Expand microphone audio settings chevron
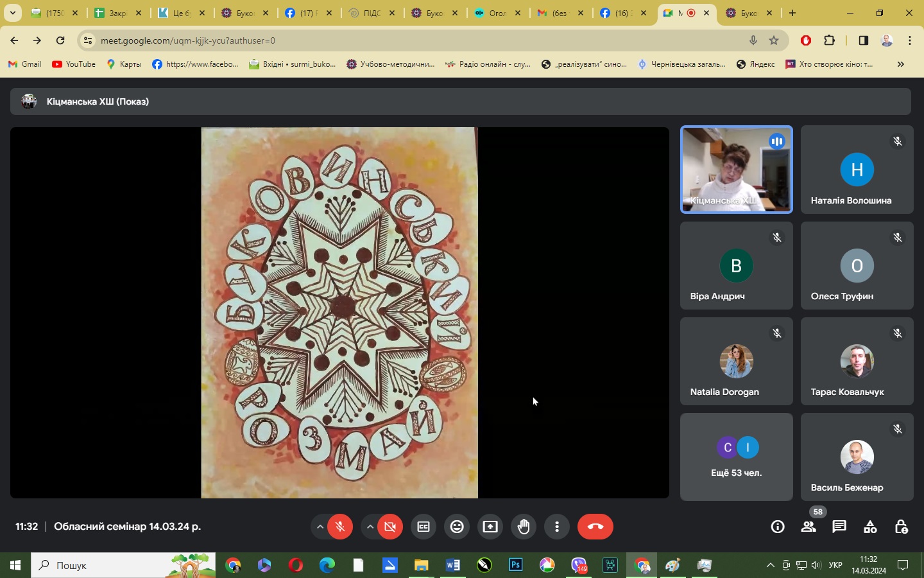The image size is (924, 578). [x=320, y=527]
